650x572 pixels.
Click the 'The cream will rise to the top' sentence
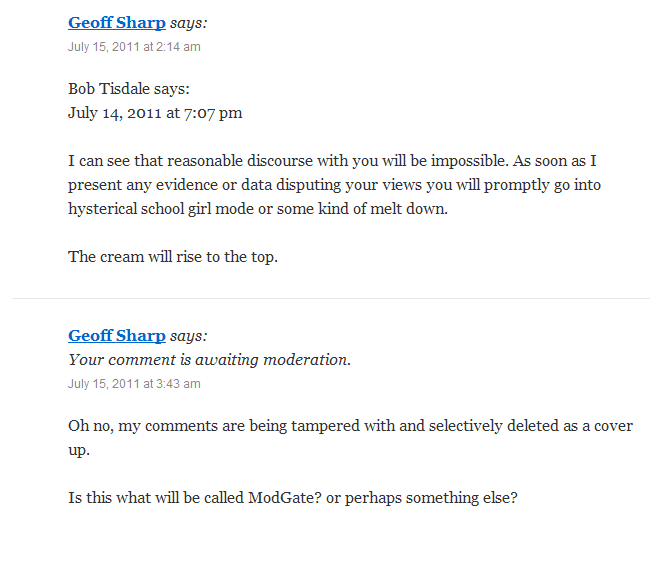tap(173, 257)
